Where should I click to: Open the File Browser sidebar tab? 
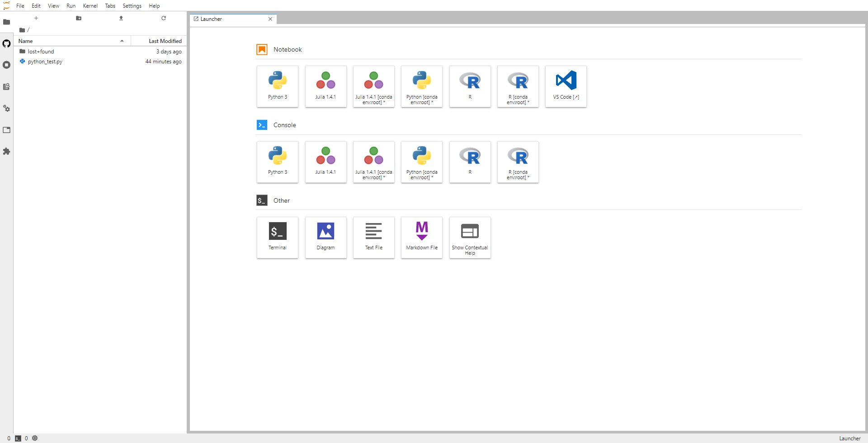pyautogui.click(x=6, y=22)
